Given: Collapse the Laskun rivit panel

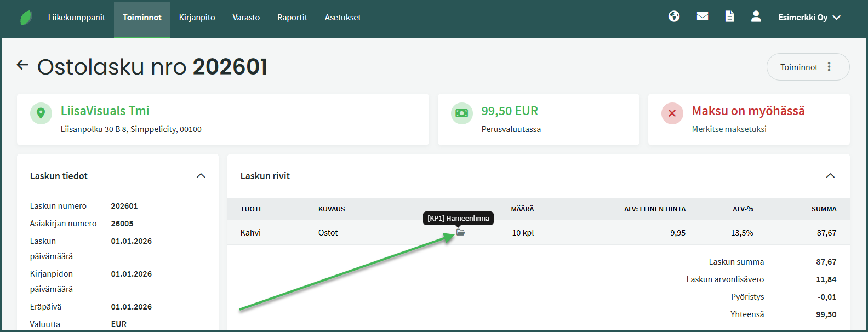Looking at the screenshot, I should click(830, 176).
